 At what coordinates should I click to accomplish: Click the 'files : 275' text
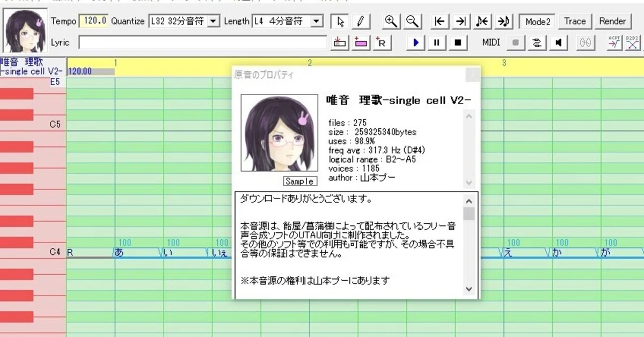(347, 123)
